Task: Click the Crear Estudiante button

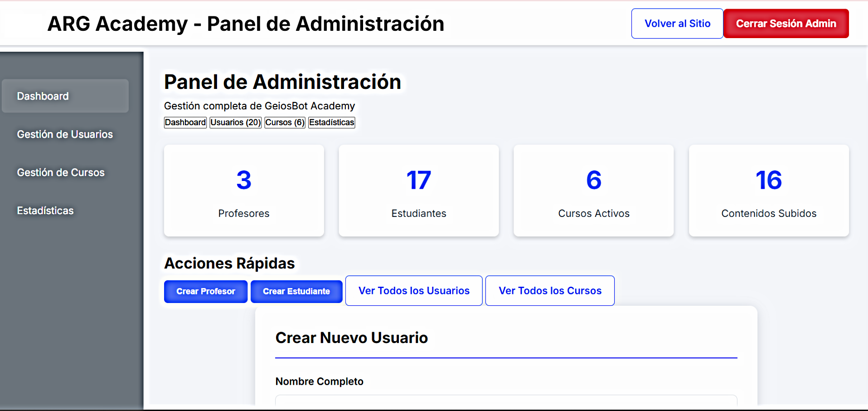Action: pyautogui.click(x=296, y=291)
